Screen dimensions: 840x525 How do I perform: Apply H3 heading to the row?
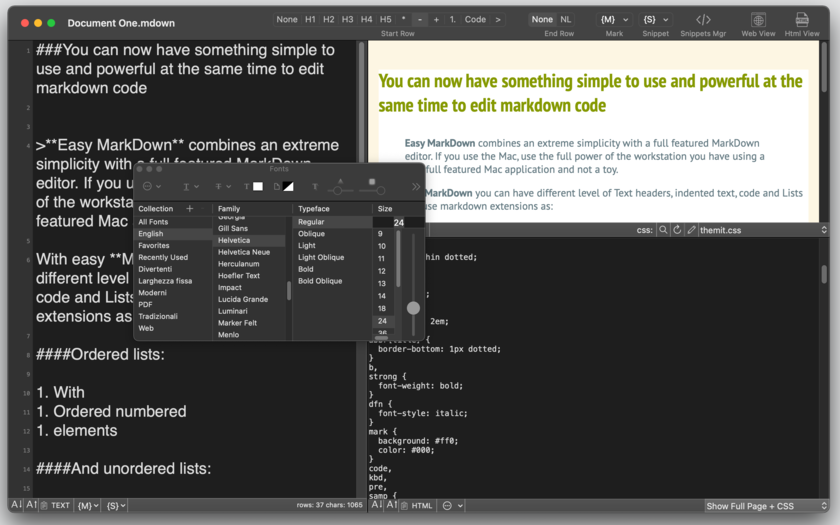tap(348, 19)
